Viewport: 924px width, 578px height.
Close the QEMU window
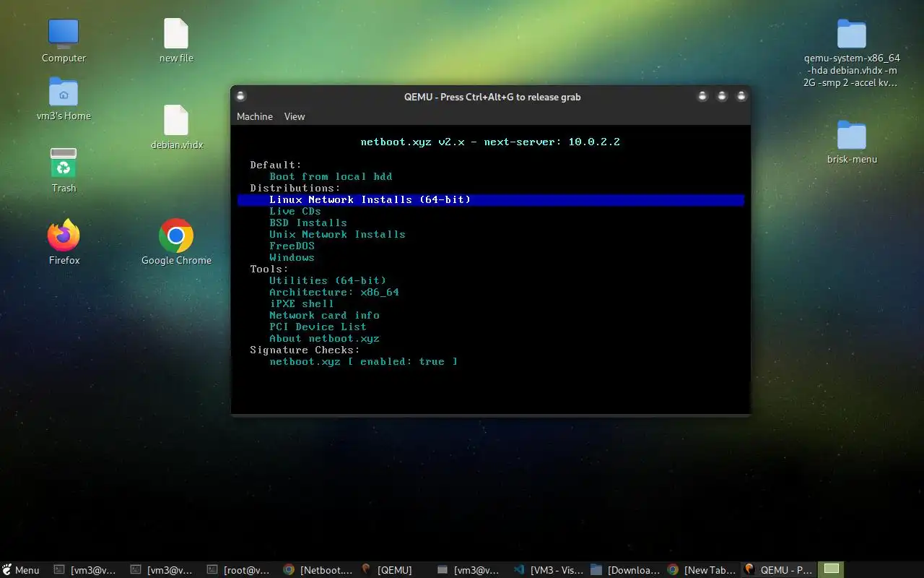[741, 96]
